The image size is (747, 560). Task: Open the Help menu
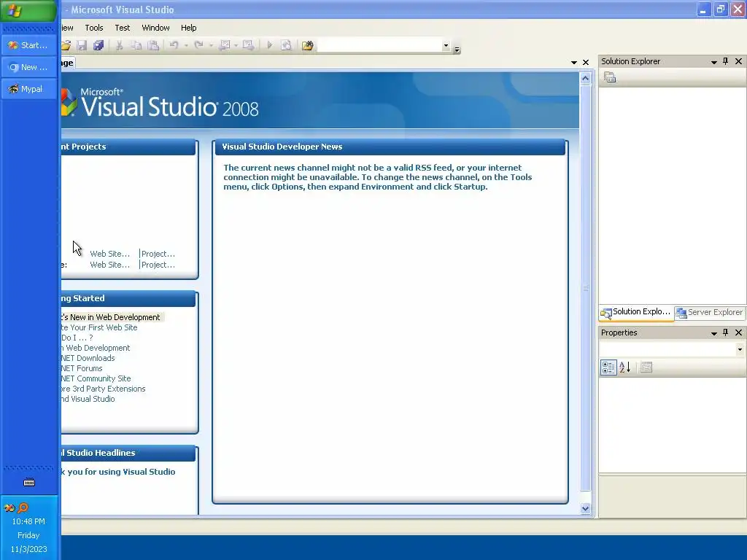click(188, 28)
